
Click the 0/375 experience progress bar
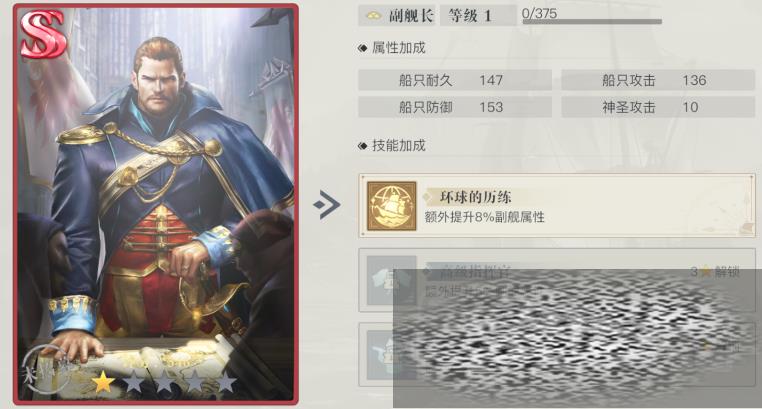coord(591,21)
